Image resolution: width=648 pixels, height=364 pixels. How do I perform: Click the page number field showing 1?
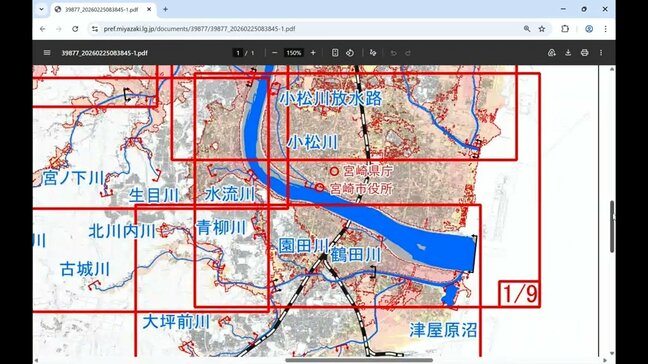238,53
